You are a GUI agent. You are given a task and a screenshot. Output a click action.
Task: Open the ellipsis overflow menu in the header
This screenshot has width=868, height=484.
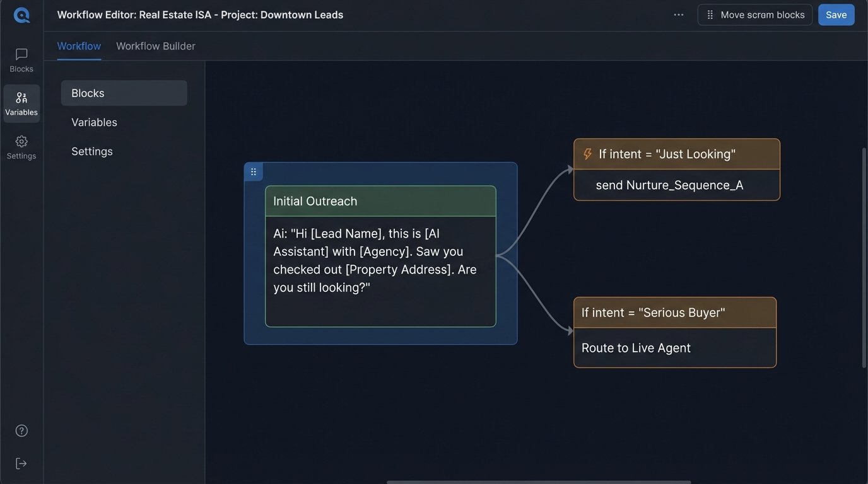(x=678, y=14)
